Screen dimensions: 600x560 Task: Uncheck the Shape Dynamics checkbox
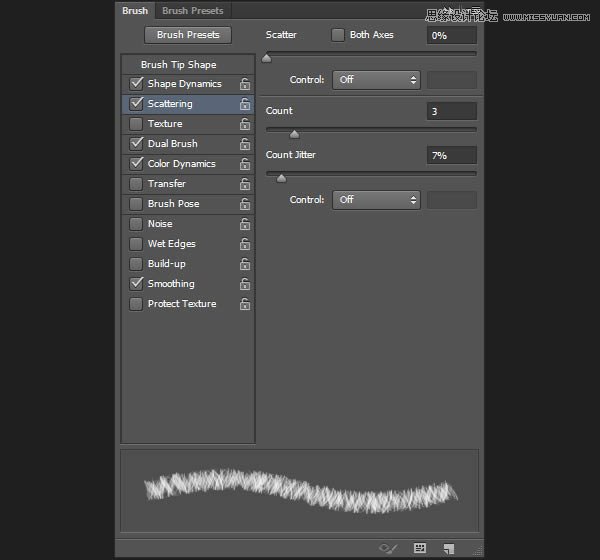[136, 83]
